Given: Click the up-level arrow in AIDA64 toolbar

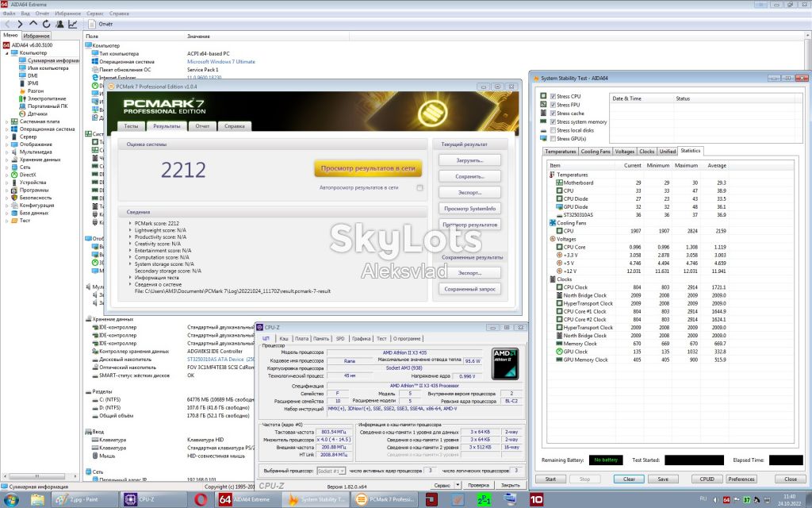Looking at the screenshot, I should [33, 24].
